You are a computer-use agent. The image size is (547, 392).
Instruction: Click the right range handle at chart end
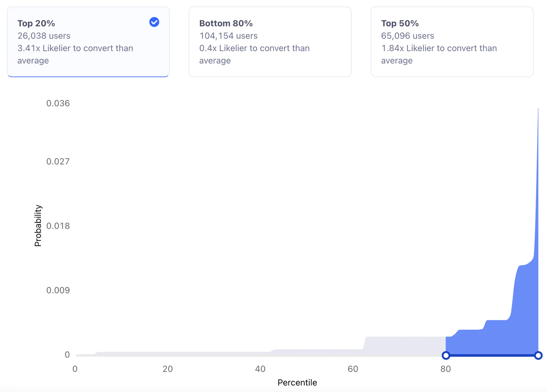538,355
